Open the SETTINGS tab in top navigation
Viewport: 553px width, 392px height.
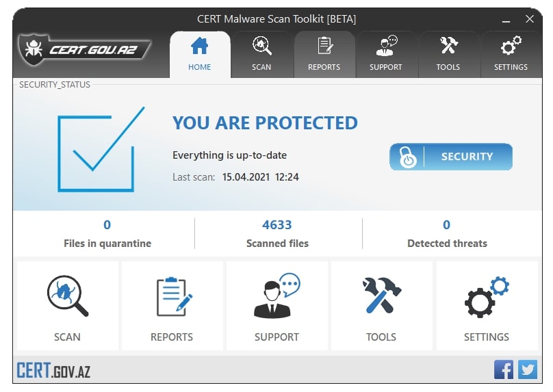(x=511, y=55)
